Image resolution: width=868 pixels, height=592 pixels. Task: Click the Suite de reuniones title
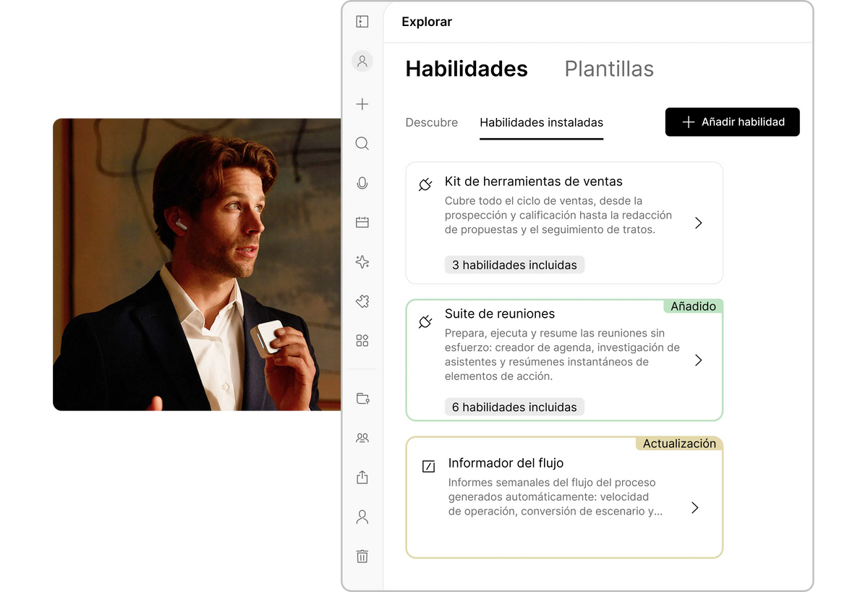[500, 314]
